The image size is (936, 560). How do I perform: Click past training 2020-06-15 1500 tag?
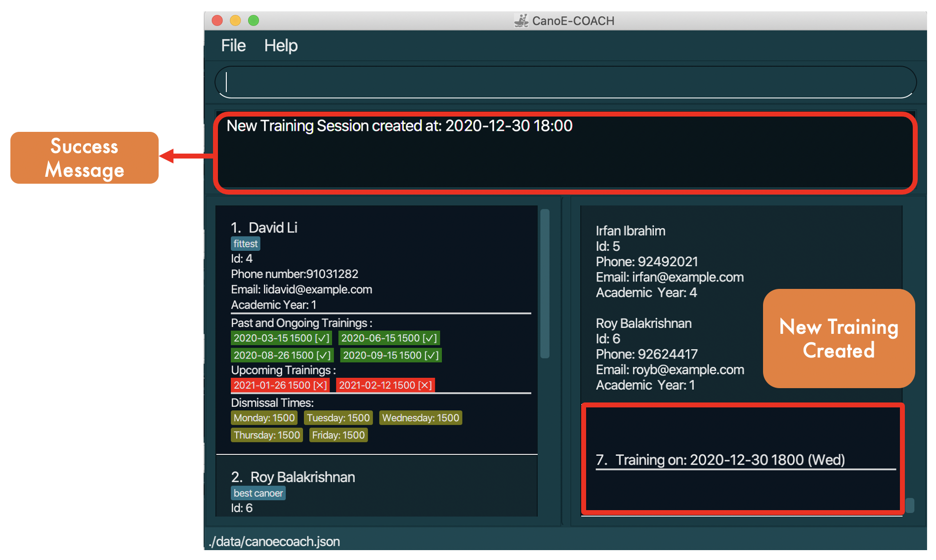click(389, 338)
